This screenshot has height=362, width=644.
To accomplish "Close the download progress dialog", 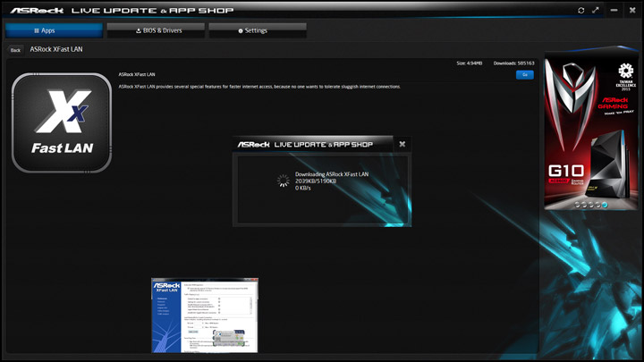I will [402, 144].
